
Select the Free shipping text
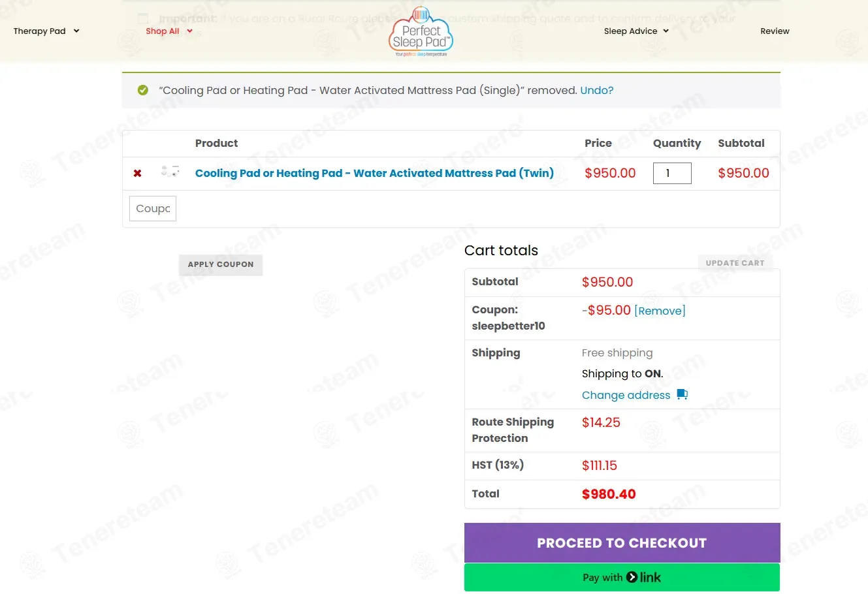click(x=617, y=352)
